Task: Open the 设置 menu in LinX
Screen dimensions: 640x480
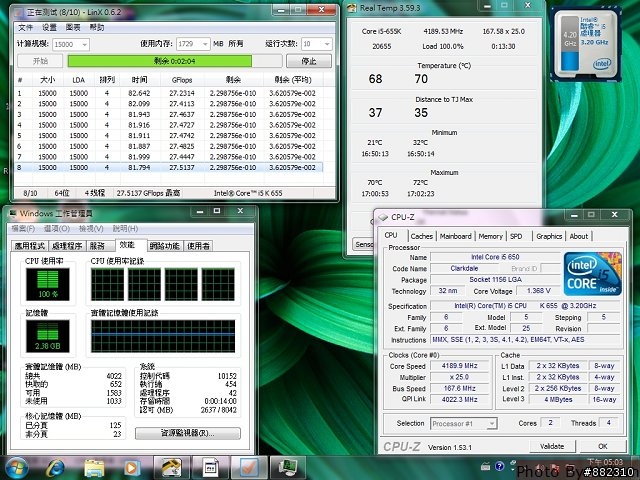Action: tap(49, 27)
